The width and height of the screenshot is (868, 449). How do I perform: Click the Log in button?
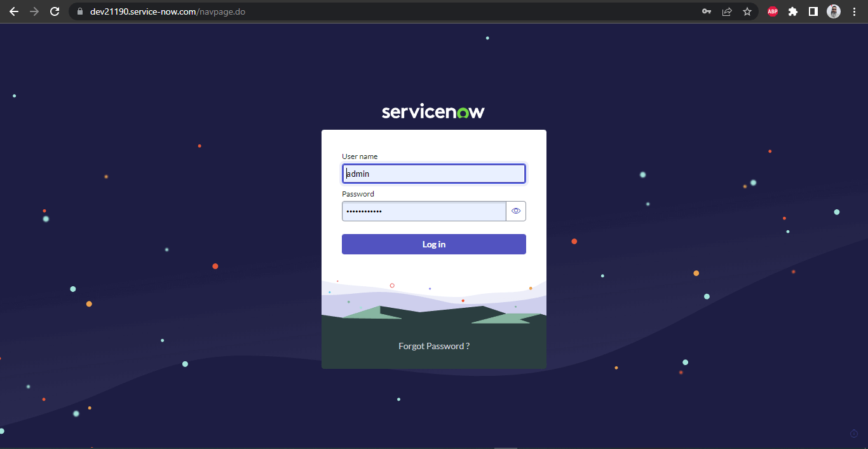coord(433,244)
